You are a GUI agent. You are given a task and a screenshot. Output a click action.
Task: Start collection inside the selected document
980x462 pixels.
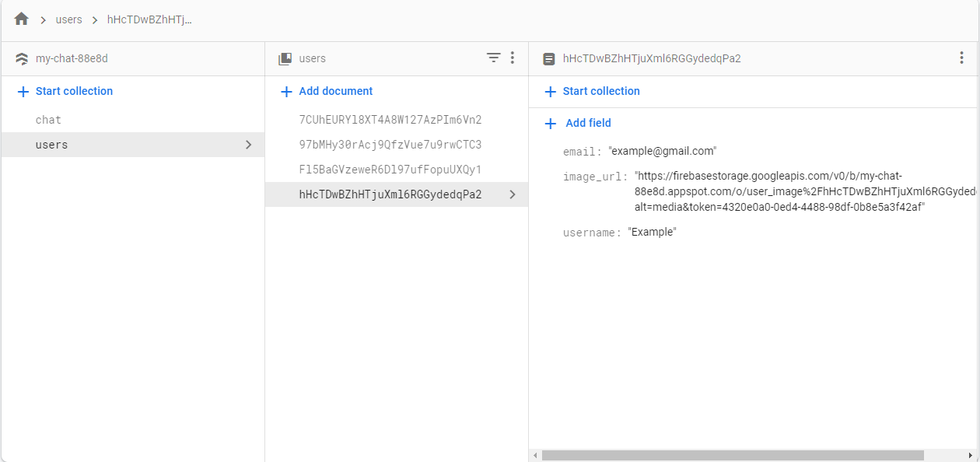click(592, 91)
